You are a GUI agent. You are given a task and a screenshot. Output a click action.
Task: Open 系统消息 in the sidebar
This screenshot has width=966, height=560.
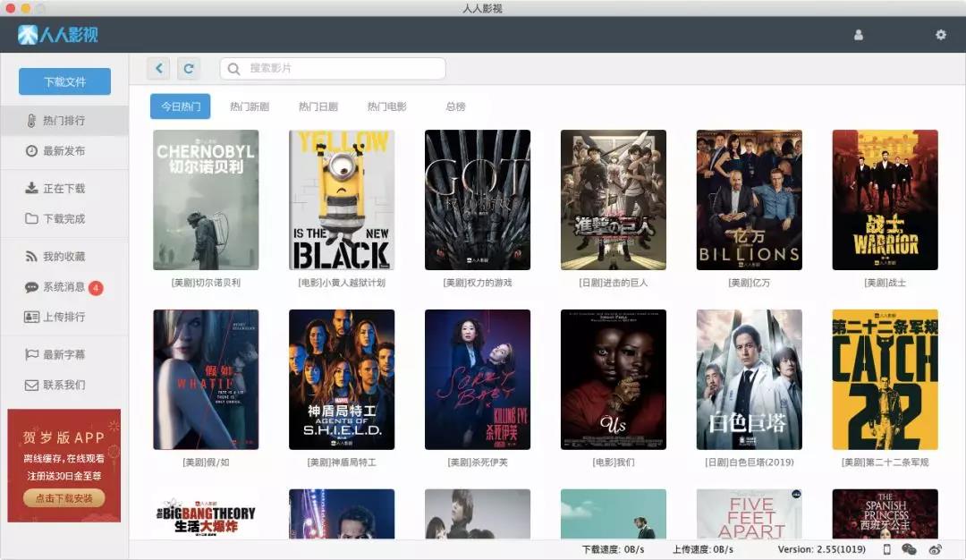[x=64, y=287]
